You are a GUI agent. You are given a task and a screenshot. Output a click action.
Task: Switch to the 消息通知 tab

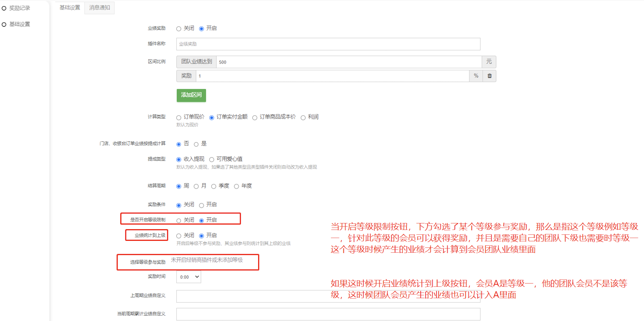[100, 8]
